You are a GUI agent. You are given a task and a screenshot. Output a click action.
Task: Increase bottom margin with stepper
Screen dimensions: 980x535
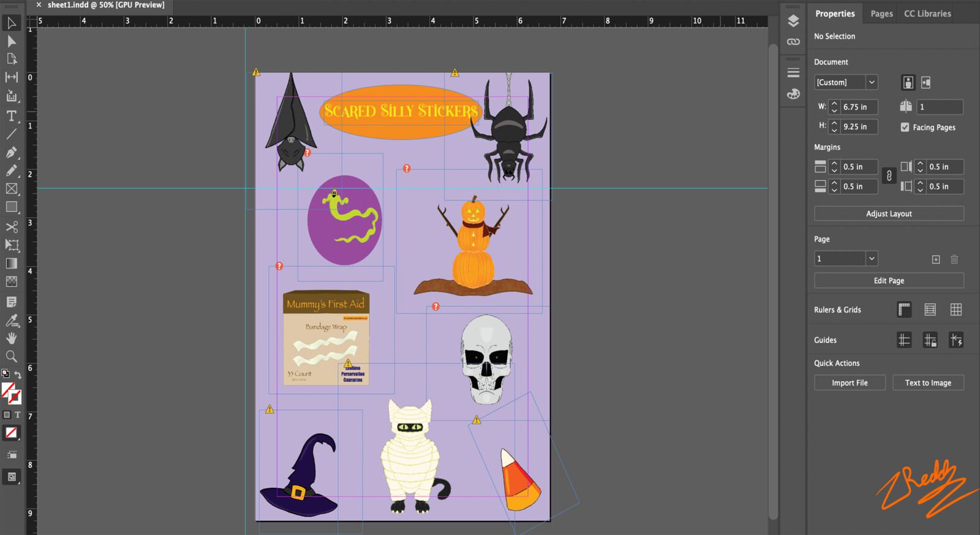(834, 183)
